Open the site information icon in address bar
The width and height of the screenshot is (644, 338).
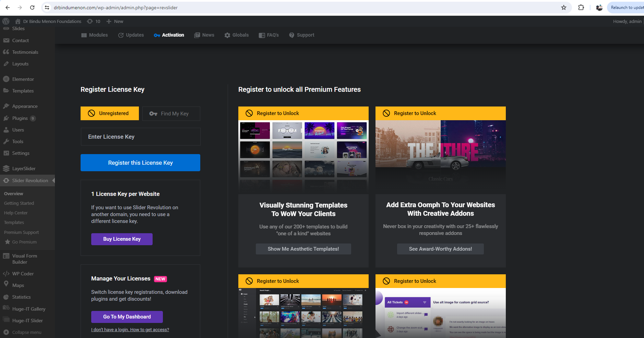click(47, 8)
